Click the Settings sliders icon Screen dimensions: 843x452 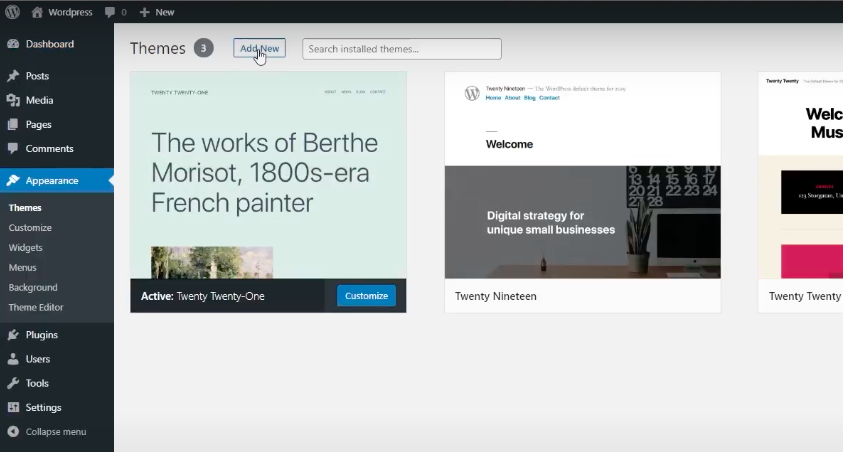(x=13, y=407)
